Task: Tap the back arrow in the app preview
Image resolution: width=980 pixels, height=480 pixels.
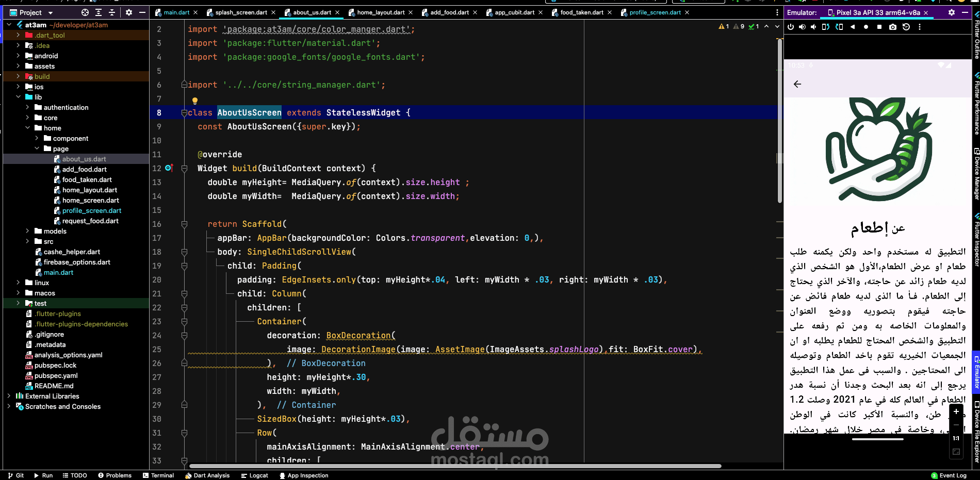Action: (797, 84)
